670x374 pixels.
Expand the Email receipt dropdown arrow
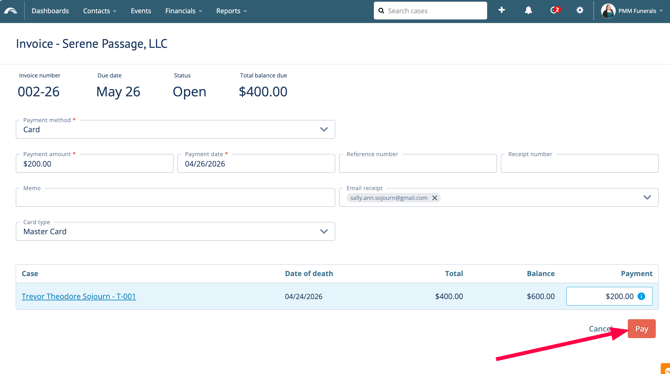coord(647,197)
